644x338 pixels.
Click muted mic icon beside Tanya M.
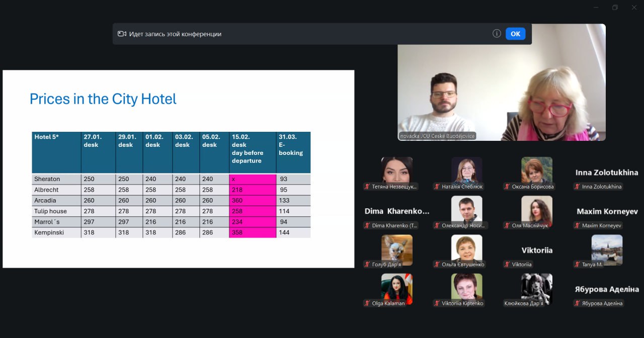[577, 264]
